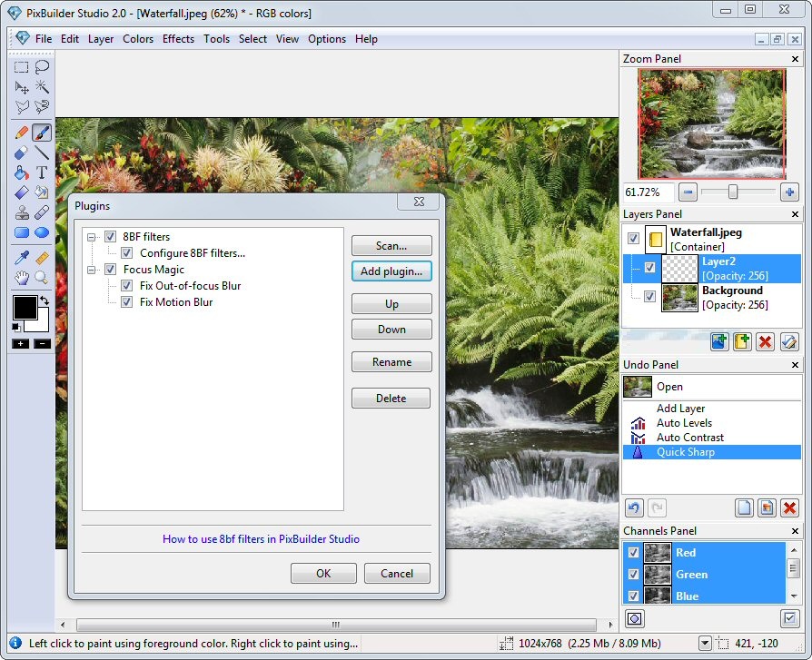
Task: Click the Undo arrow in Undo Panel
Action: 634,508
